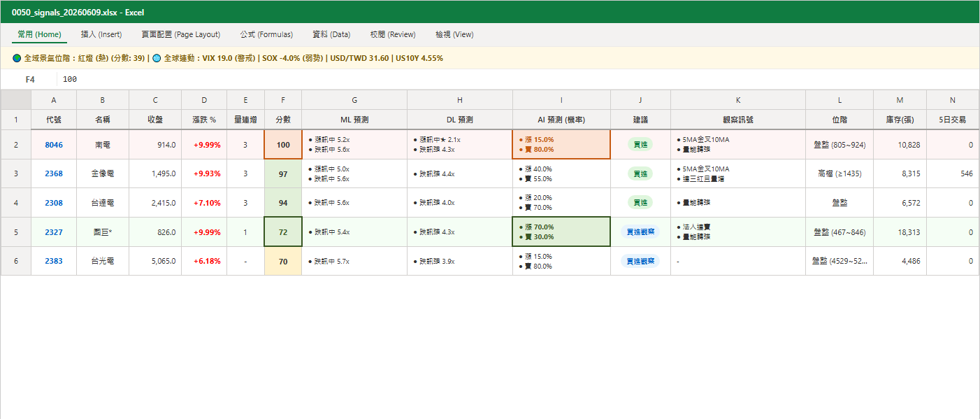This screenshot has height=419, width=980.
Task: Click the select-all corner of the grid
Action: click(x=15, y=100)
